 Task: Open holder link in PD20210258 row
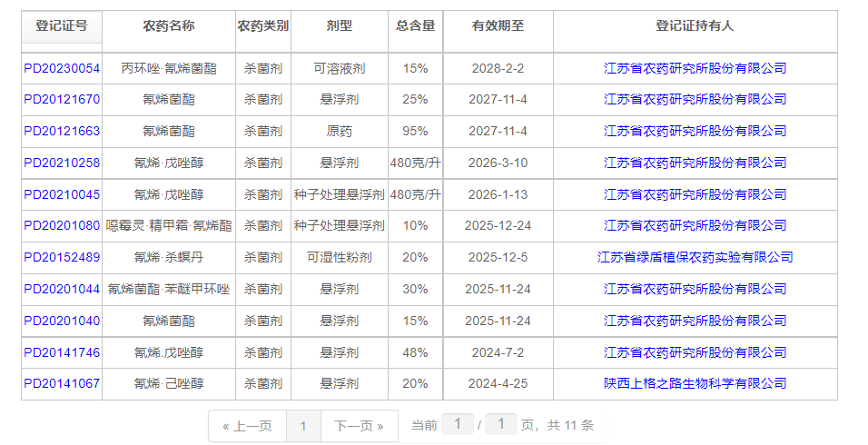[695, 163]
